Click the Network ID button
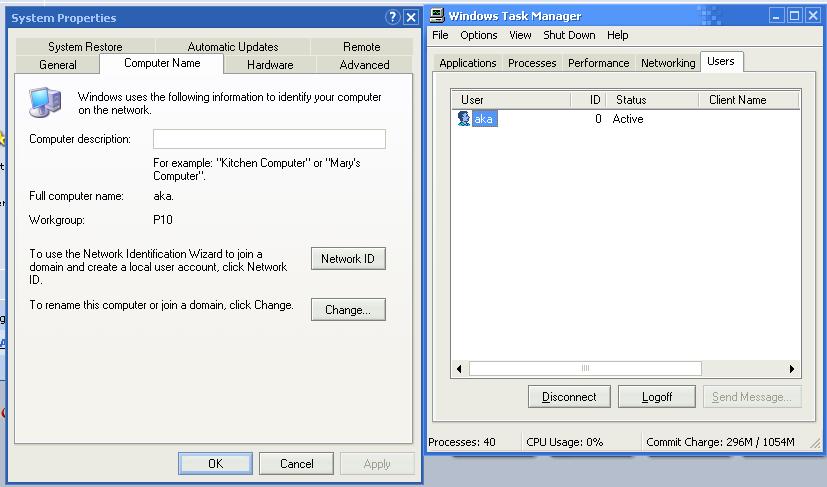 (x=348, y=259)
